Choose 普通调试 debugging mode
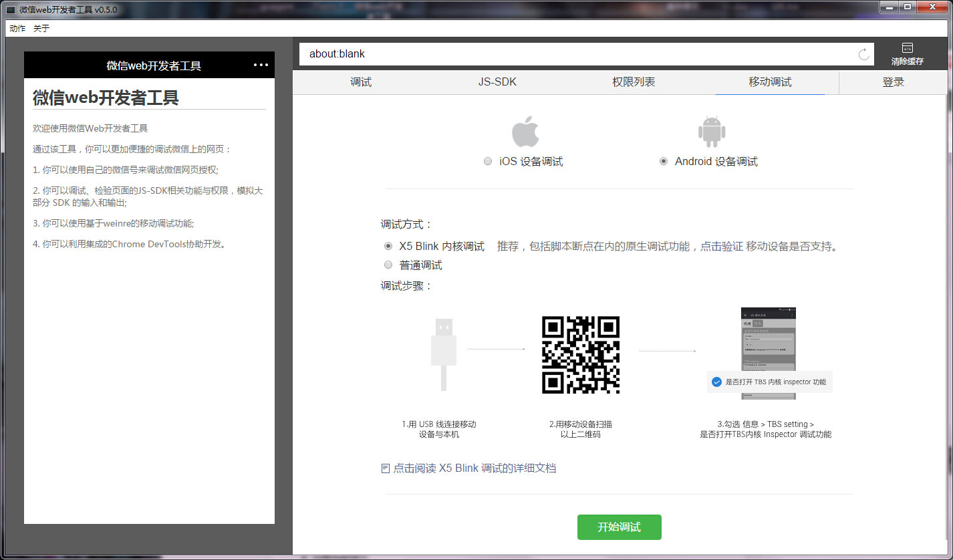Screen dimensions: 953x560 pos(388,265)
